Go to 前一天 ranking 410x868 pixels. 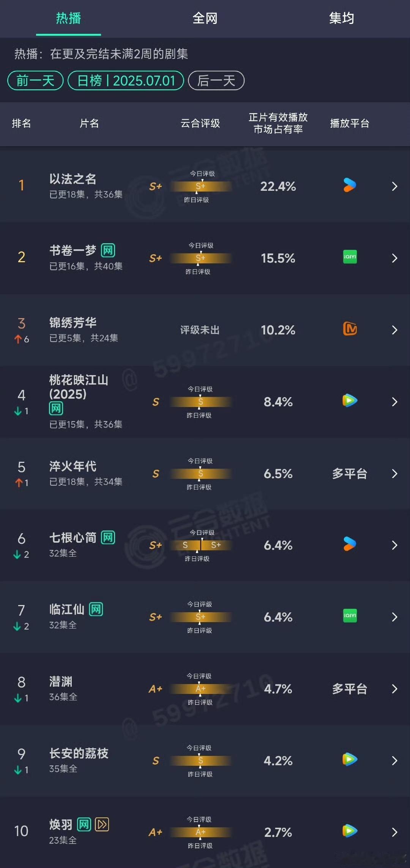click(35, 81)
